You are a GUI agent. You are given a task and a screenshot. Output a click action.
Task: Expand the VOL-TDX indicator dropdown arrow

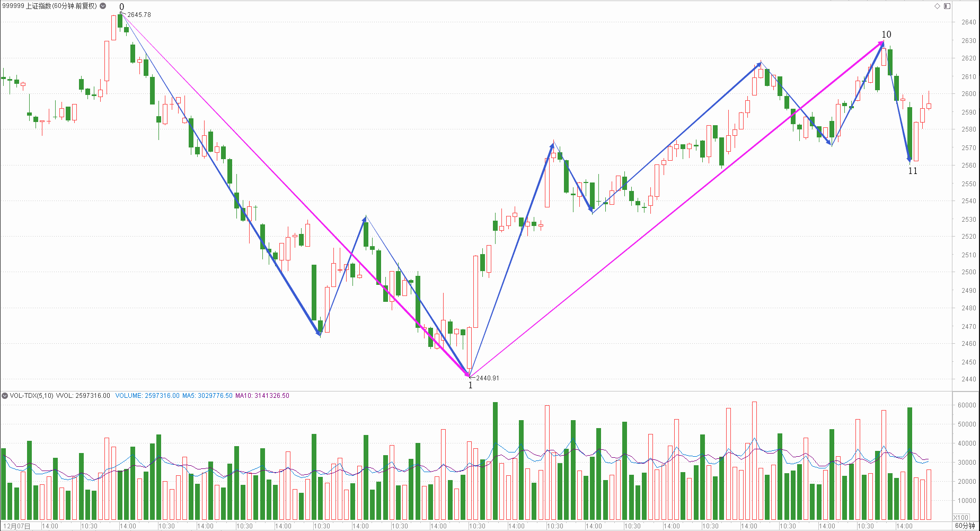(x=5, y=396)
